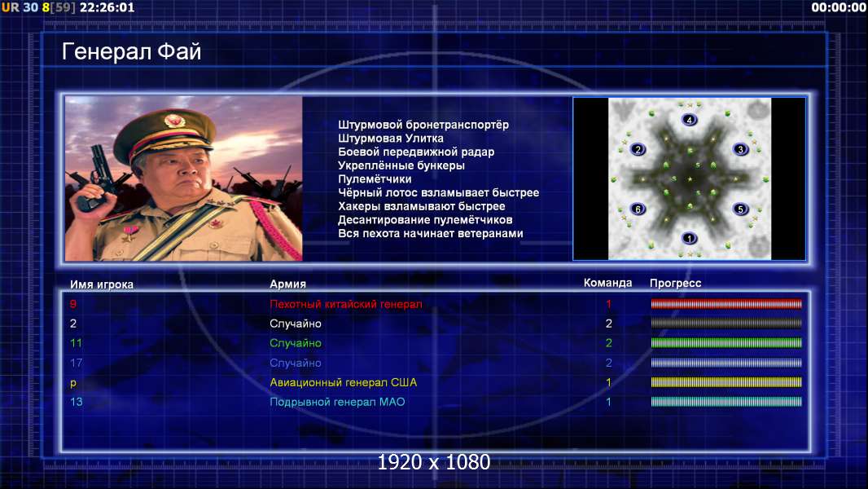Click 'Случайно' army of player 2

[296, 324]
